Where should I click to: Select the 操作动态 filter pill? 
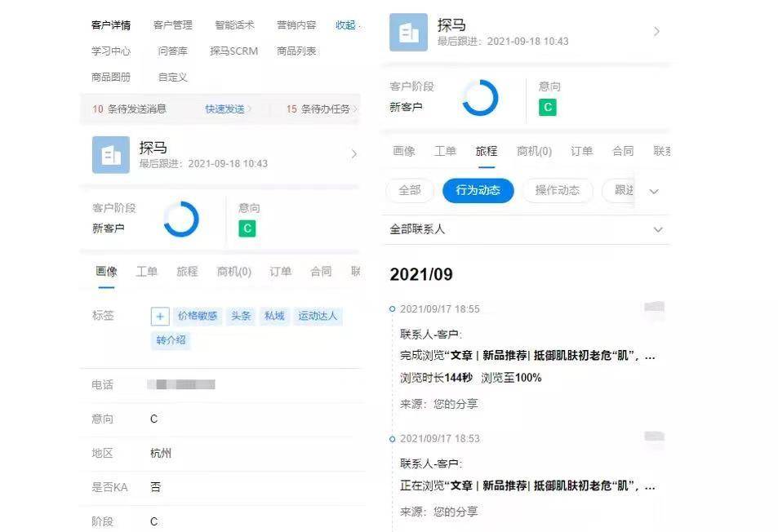point(558,190)
